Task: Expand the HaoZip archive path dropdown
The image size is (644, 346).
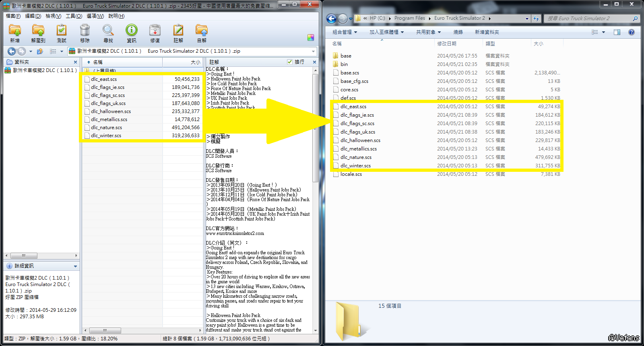Action: 313,51
